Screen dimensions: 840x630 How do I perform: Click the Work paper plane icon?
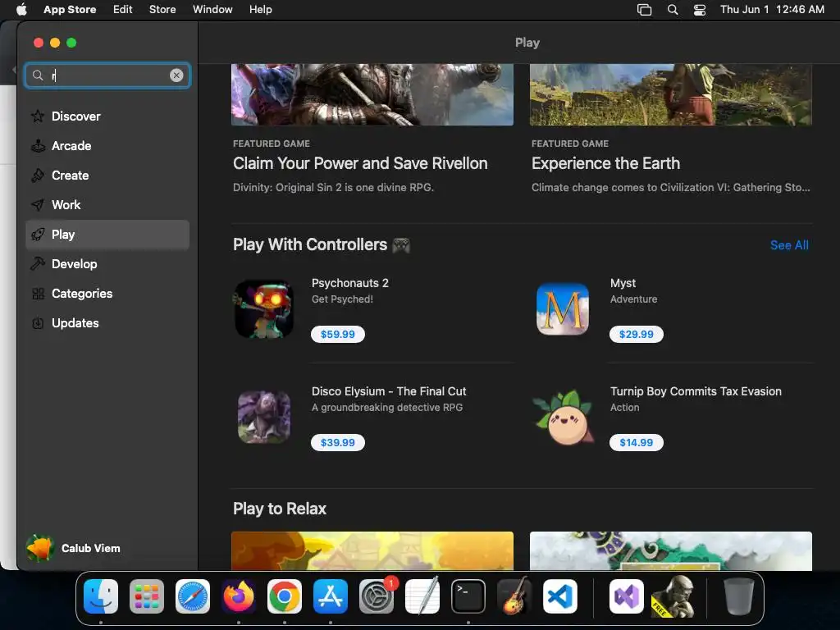pyautogui.click(x=38, y=204)
